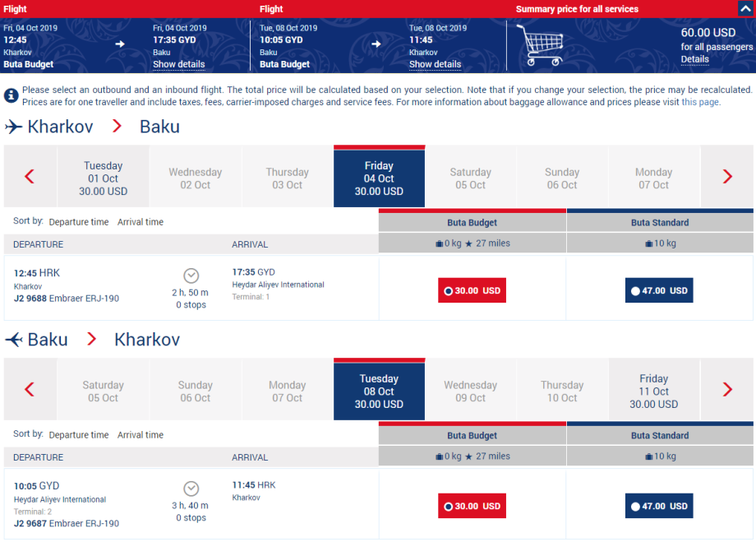Show later outbound dates with right arrow
756x542 pixels.
pos(727,176)
